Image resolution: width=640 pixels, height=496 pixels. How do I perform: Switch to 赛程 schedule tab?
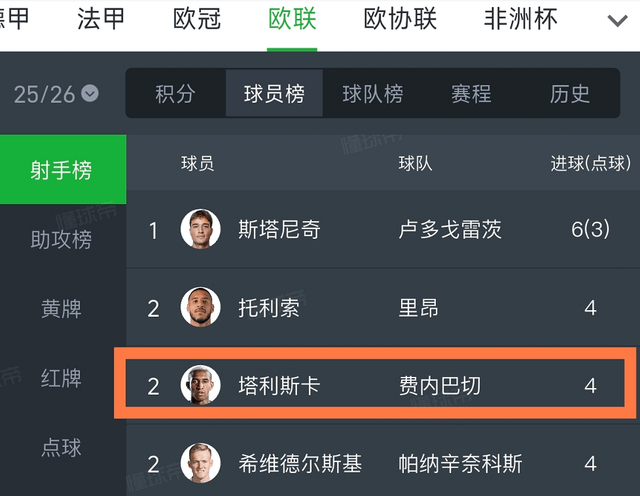coord(471,94)
